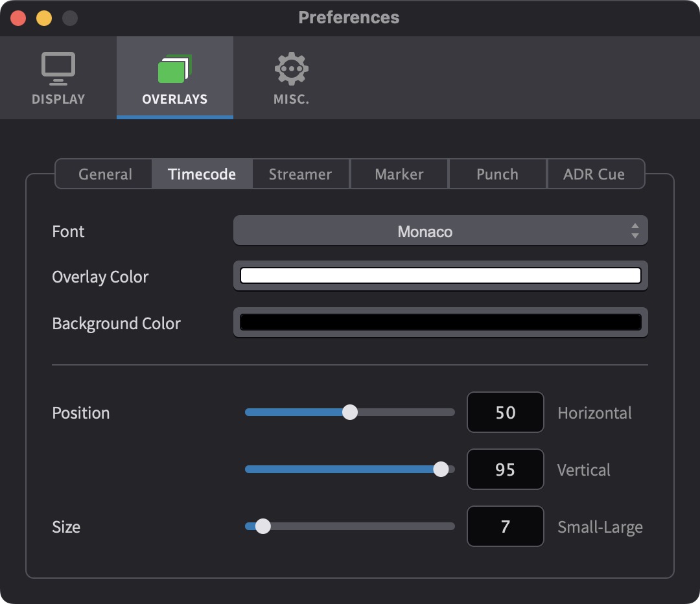Click the "Font" label
The height and width of the screenshot is (604, 700).
tap(68, 232)
